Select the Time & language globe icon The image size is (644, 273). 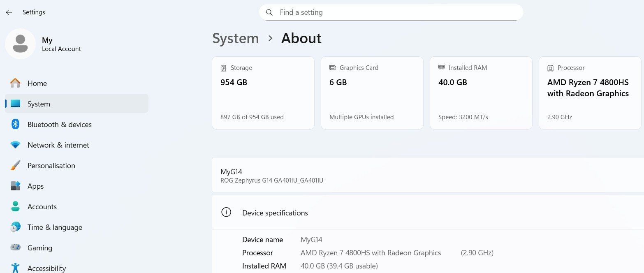15,227
